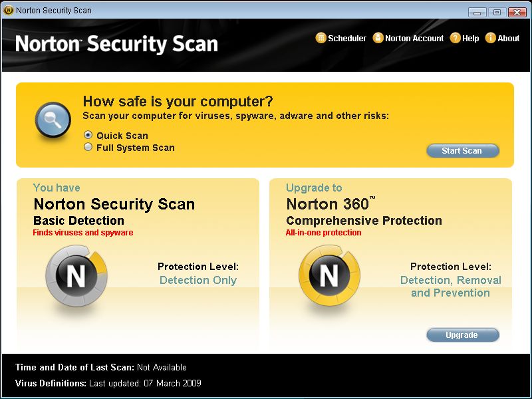Viewport: 532px width, 399px height.
Task: Click the yellow Norton 360 logo
Action: pyautogui.click(x=329, y=275)
